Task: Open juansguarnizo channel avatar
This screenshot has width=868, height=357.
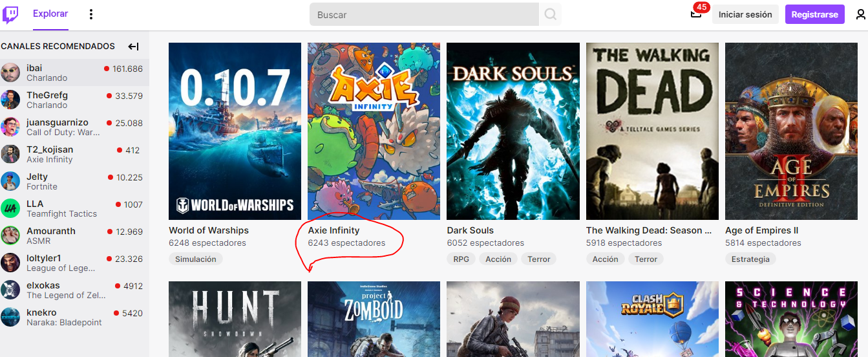Action: (x=10, y=127)
